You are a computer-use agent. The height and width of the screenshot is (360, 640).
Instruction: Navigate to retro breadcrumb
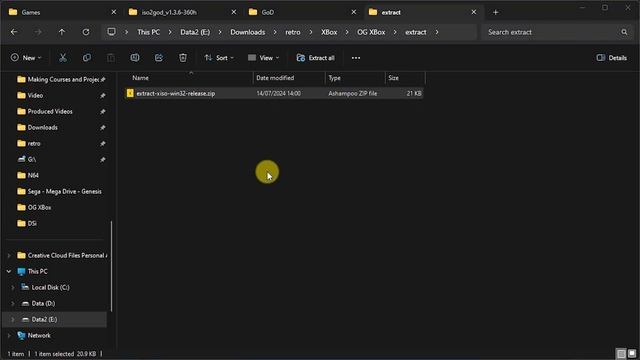pyautogui.click(x=293, y=32)
